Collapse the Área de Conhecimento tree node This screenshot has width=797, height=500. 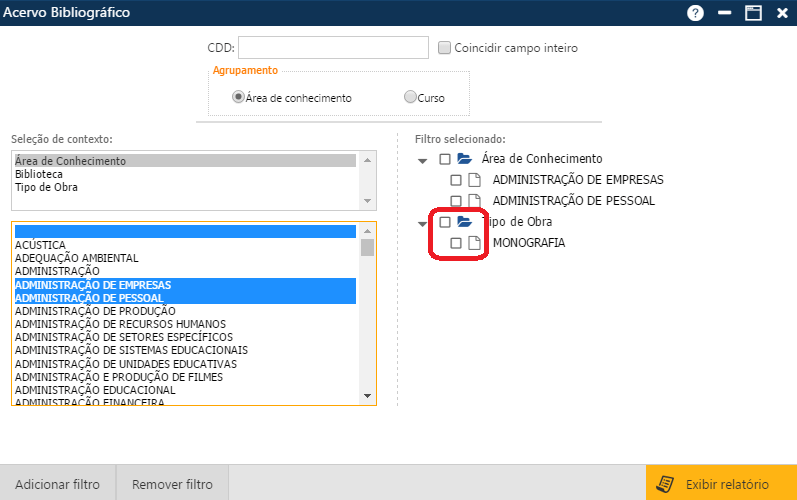coord(423,160)
